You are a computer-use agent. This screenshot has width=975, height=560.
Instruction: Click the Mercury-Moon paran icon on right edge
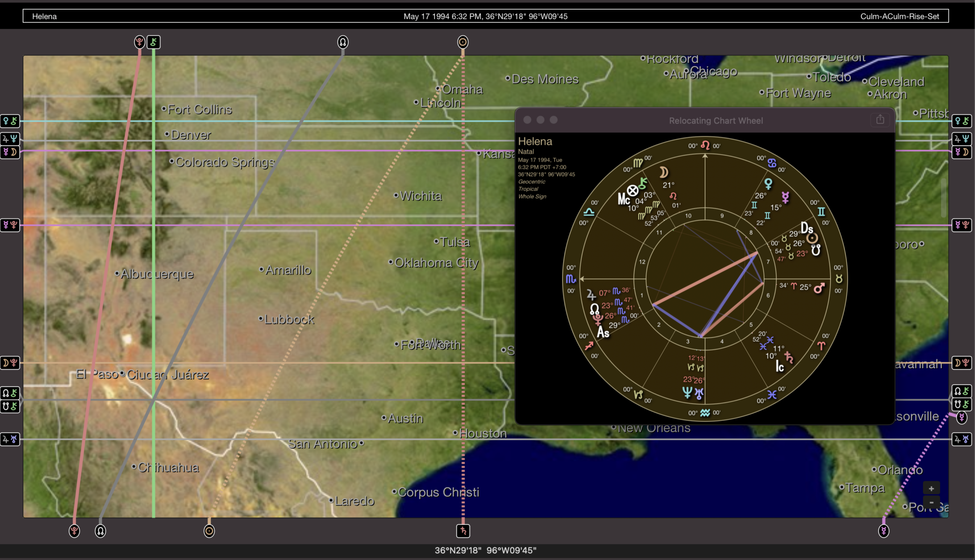click(963, 152)
